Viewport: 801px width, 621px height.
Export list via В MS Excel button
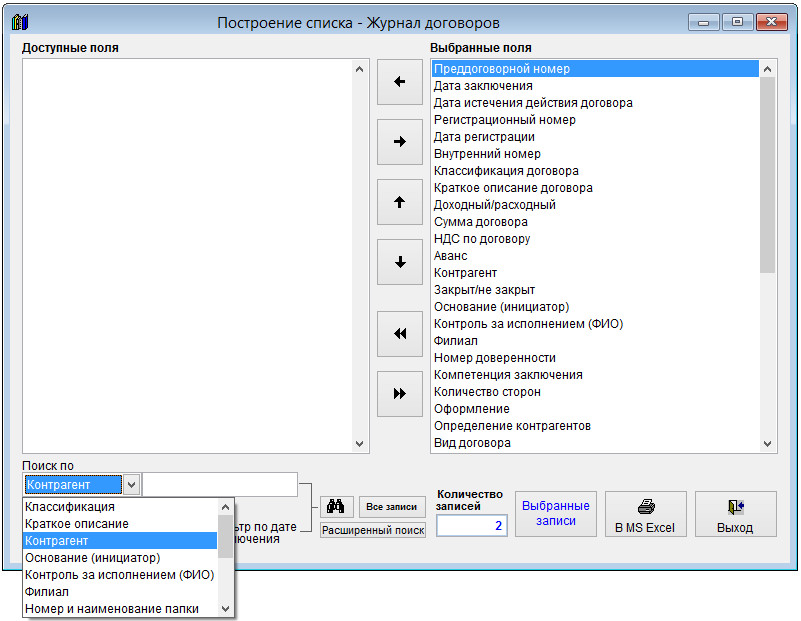[x=646, y=514]
